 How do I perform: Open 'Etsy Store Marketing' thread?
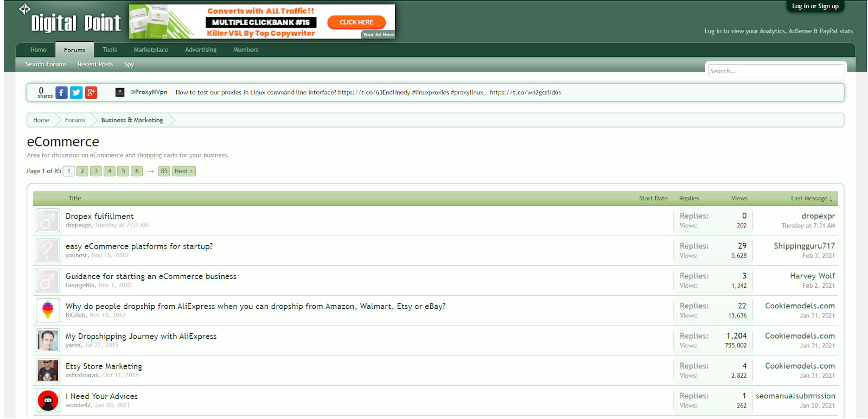click(x=104, y=366)
